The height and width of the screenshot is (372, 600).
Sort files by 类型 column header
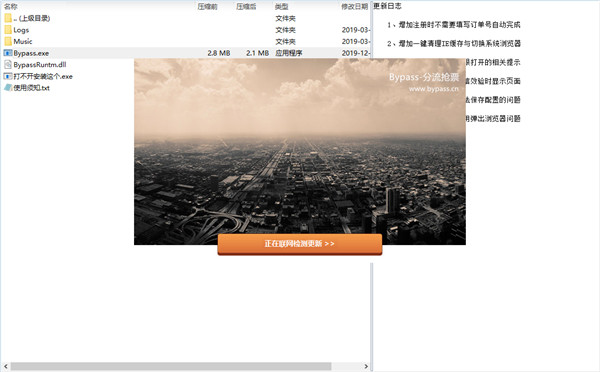tap(282, 6)
